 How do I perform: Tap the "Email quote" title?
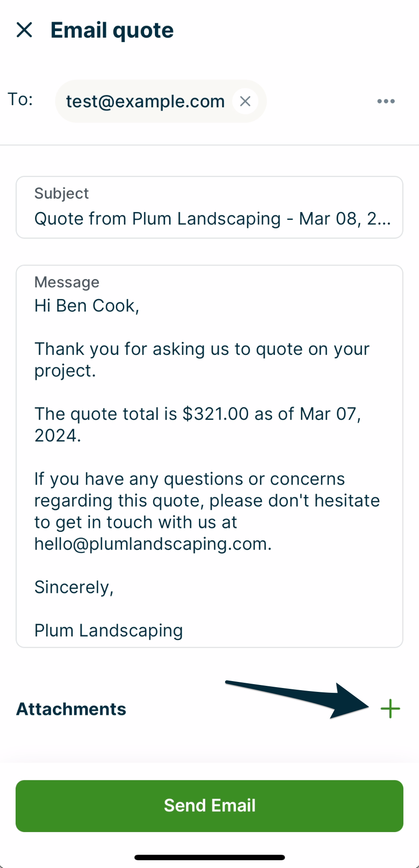[112, 30]
